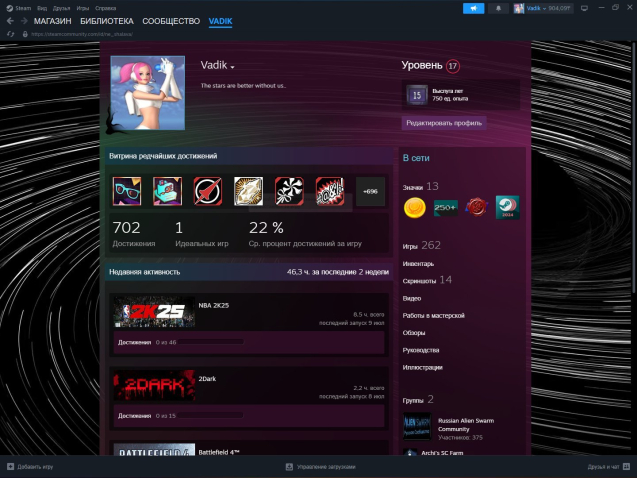Select the VADIK tab
The width and height of the screenshot is (637, 478).
click(220, 21)
